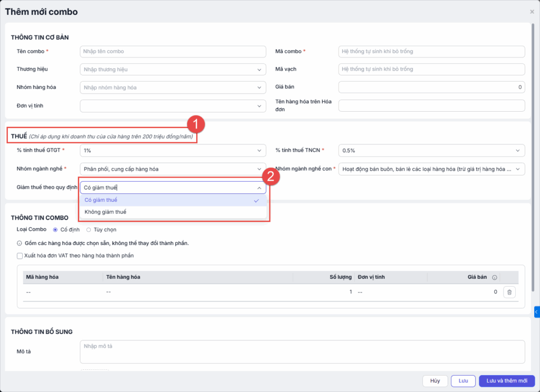The width and height of the screenshot is (540, 392).
Task: Close the Thêm mới combo dialog
Action: coord(532,12)
